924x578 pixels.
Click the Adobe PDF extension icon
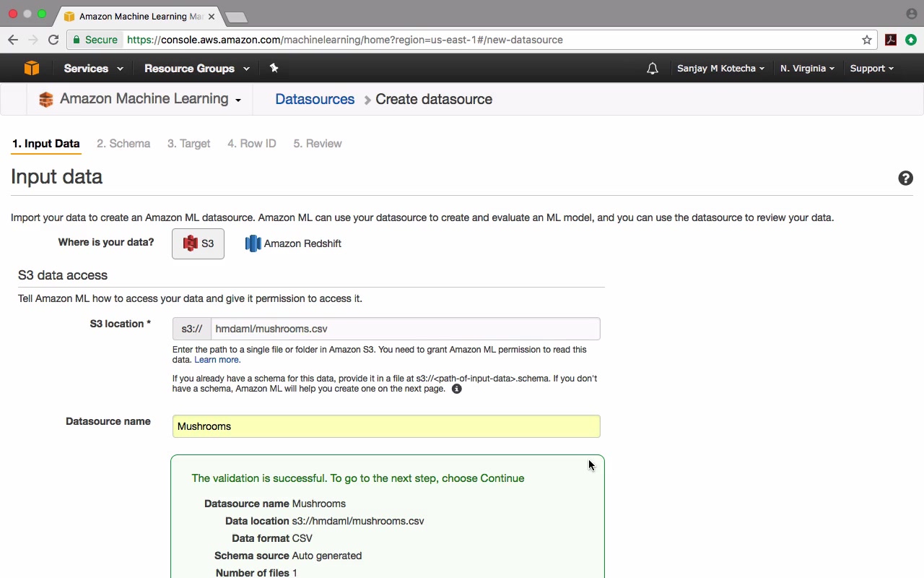[891, 40]
